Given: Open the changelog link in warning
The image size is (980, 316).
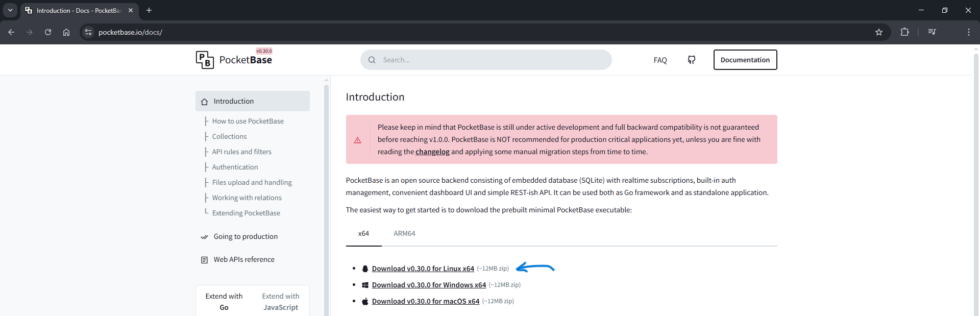Looking at the screenshot, I should point(432,152).
